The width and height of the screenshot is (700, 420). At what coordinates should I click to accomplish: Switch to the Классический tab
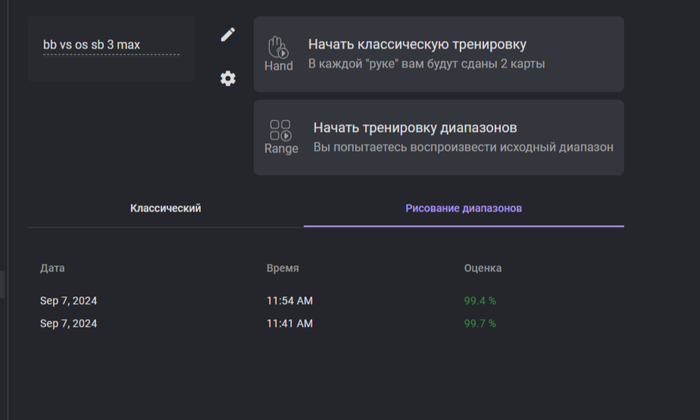tap(166, 208)
